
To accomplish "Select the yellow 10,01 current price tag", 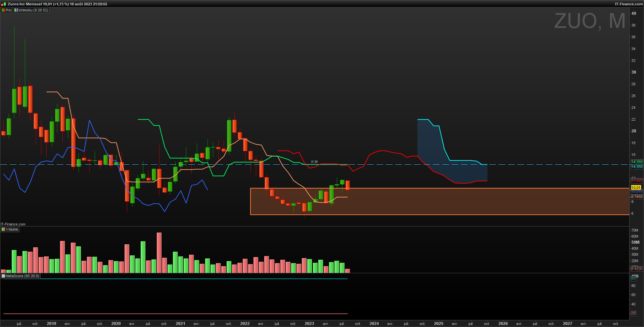I will 636,188.
